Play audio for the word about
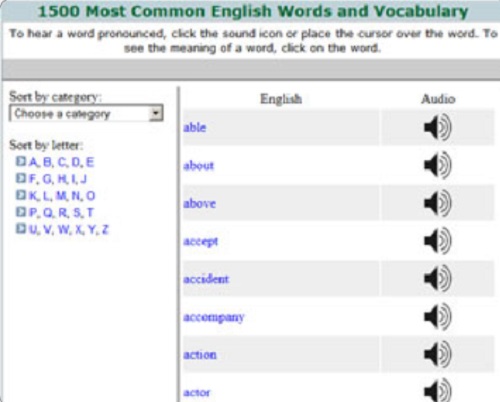 click(x=438, y=165)
